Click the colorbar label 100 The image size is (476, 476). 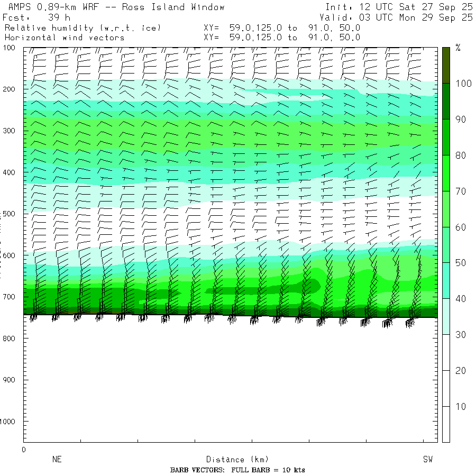pyautogui.click(x=463, y=84)
